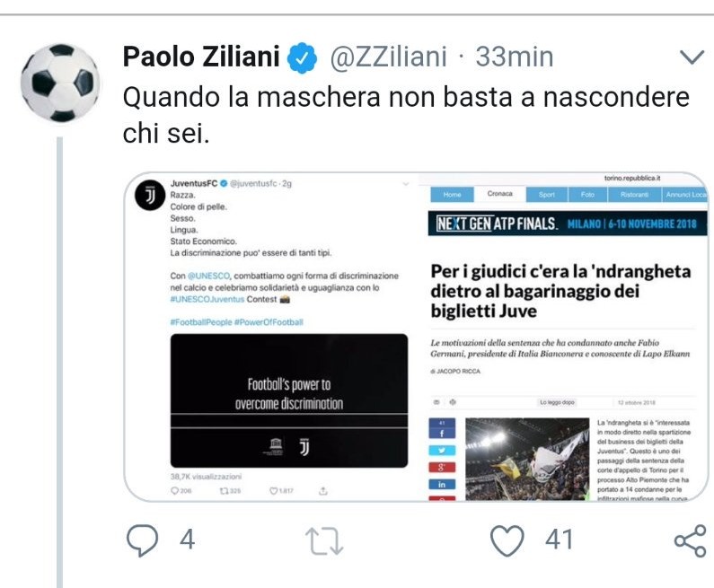Click the Juventus logo avatar in embedded tweet

[x=150, y=195]
